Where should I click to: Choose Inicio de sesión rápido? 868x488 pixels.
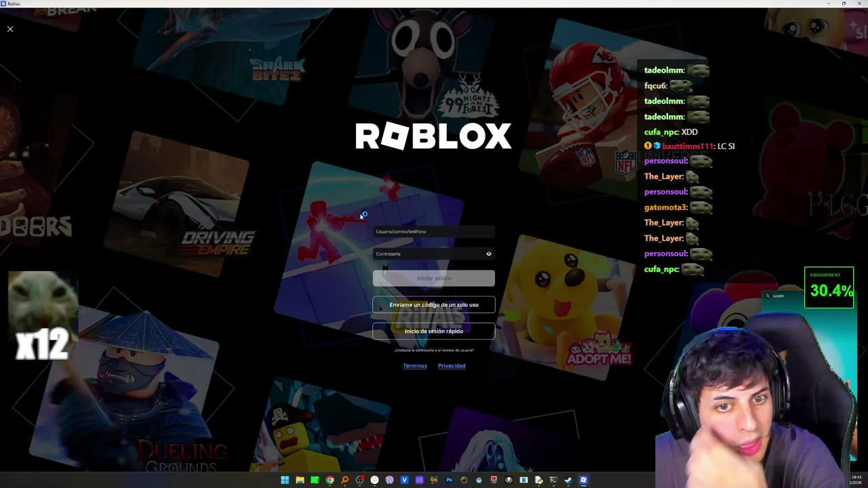coord(434,331)
